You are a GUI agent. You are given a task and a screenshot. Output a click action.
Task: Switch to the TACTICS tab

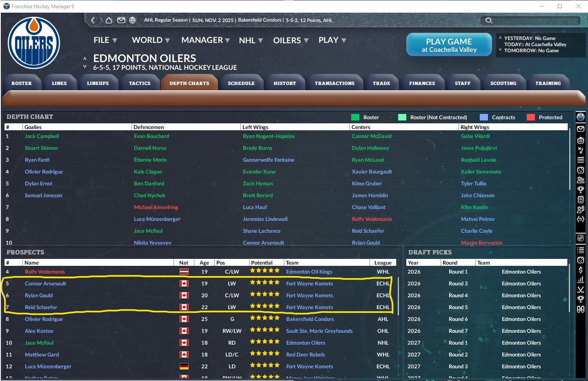(x=140, y=83)
